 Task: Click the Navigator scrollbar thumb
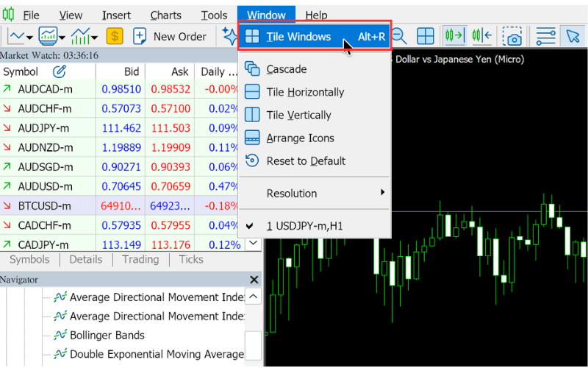[253, 345]
